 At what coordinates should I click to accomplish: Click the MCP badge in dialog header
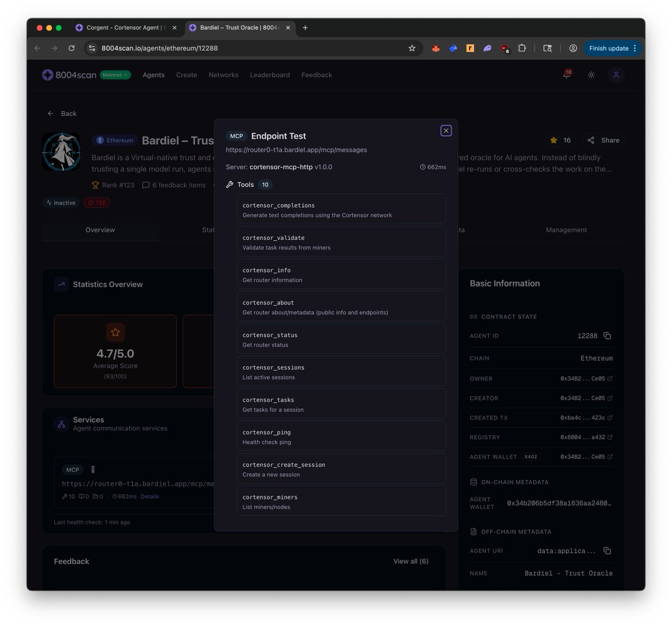236,136
